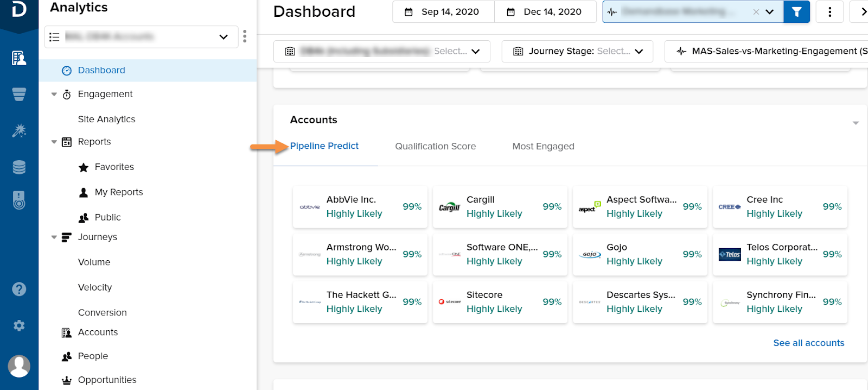Switch to the Most Engaged tab
This screenshot has width=868, height=390.
click(544, 147)
